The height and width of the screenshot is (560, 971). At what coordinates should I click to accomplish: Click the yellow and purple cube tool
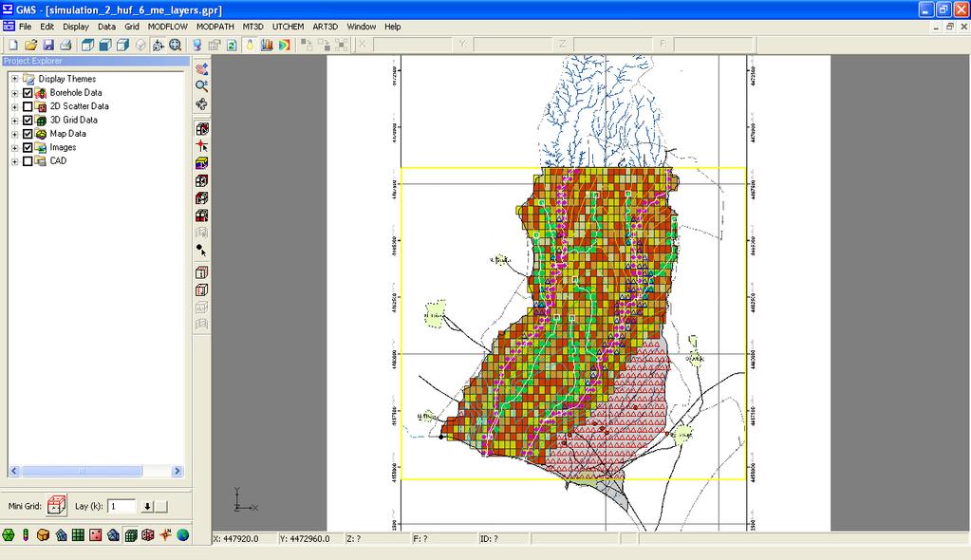(201, 163)
